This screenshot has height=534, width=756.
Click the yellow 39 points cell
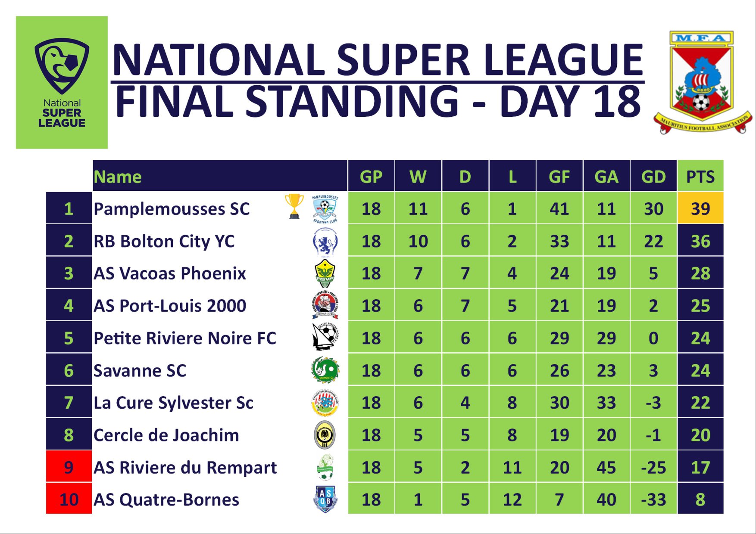point(700,208)
